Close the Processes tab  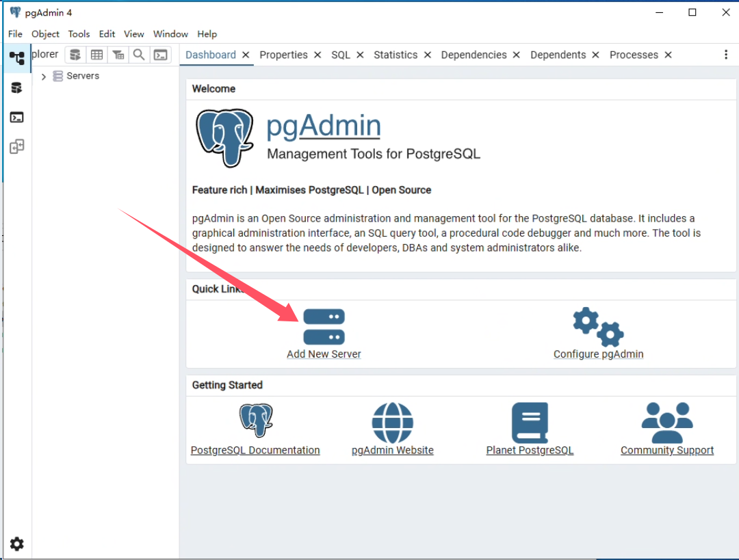(669, 55)
